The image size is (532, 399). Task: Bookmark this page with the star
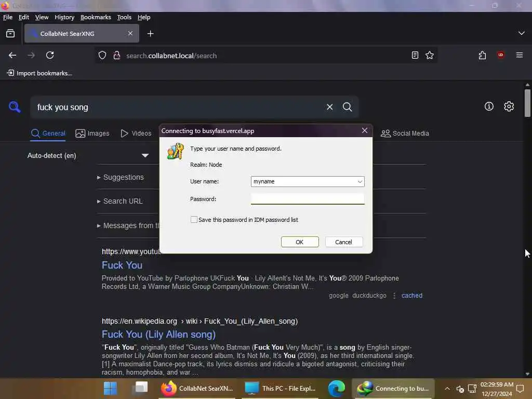coord(430,55)
